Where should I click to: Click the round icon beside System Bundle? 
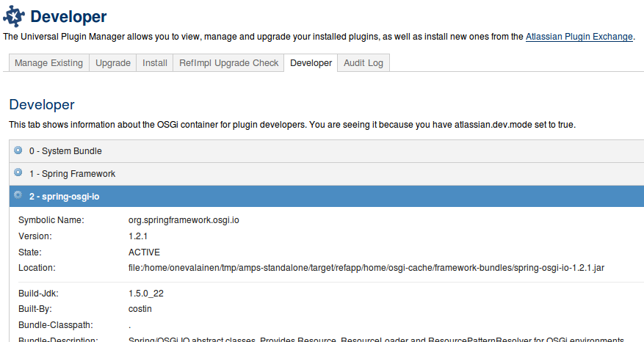tap(18, 150)
